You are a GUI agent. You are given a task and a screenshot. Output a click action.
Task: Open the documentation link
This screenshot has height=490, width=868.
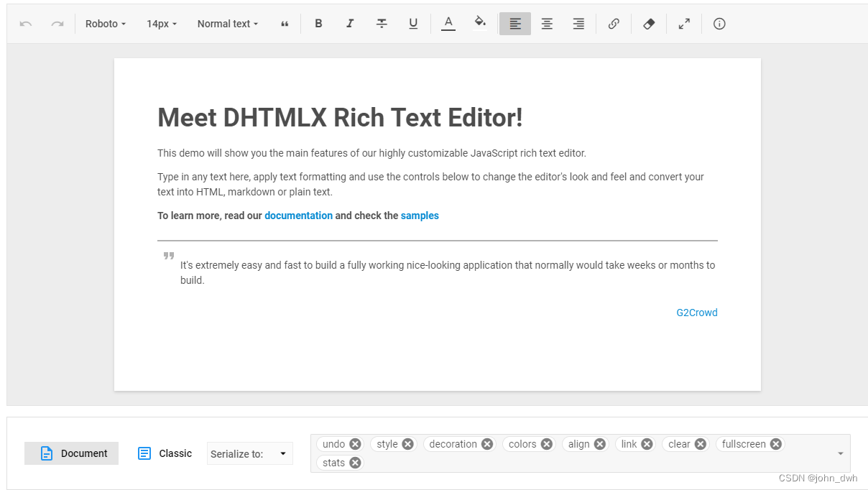pos(298,216)
